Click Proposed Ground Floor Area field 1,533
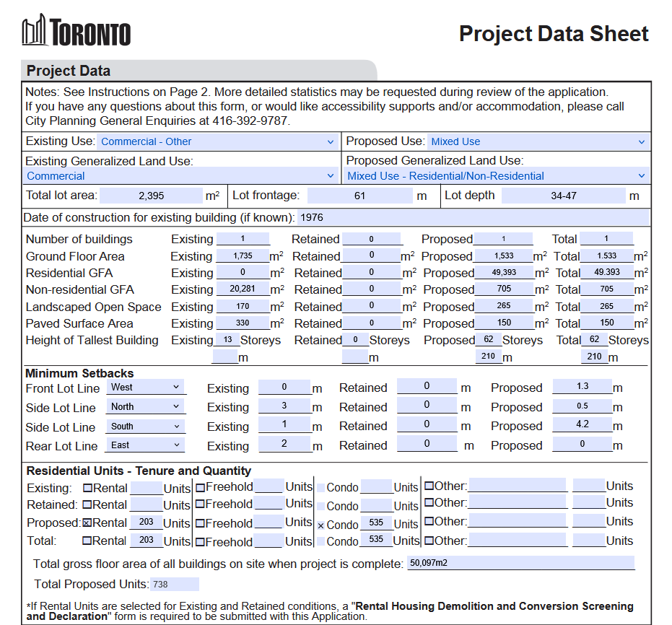 tap(504, 255)
